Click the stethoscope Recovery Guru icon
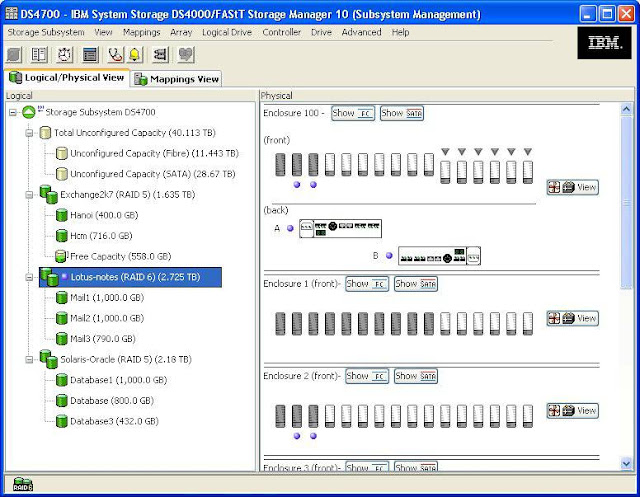Viewport: 640px width, 497px height. pyautogui.click(x=116, y=55)
